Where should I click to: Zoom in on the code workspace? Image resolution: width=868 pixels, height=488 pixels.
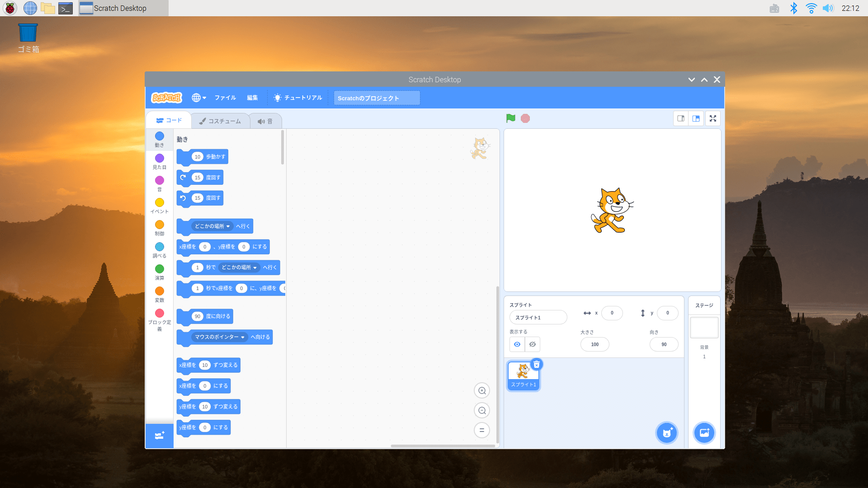(482, 391)
